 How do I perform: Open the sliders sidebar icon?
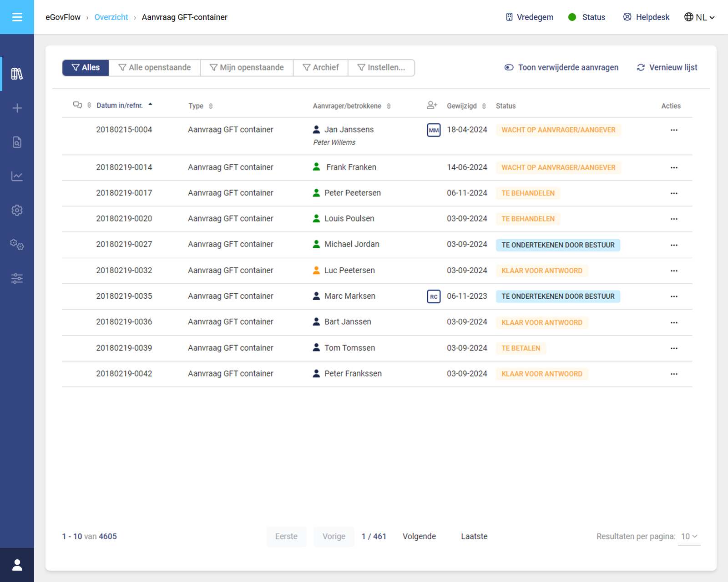coord(17,278)
